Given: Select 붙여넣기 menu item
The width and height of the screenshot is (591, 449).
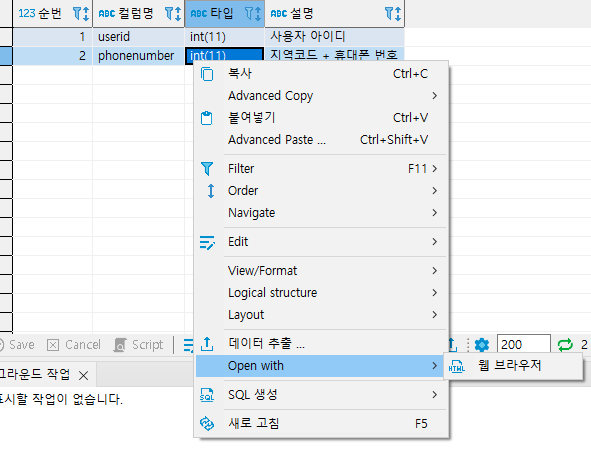Looking at the screenshot, I should (x=321, y=118).
